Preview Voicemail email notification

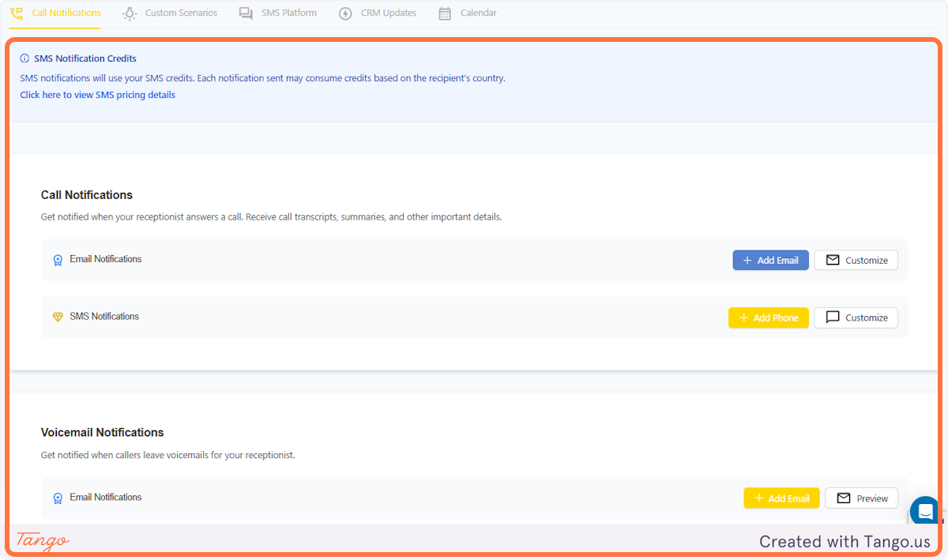(862, 498)
